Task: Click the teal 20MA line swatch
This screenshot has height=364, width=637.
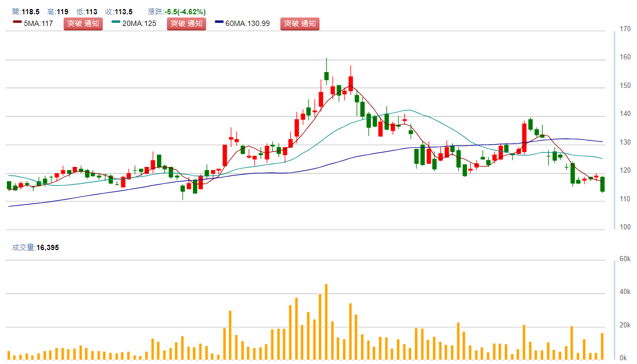Action: tap(117, 23)
